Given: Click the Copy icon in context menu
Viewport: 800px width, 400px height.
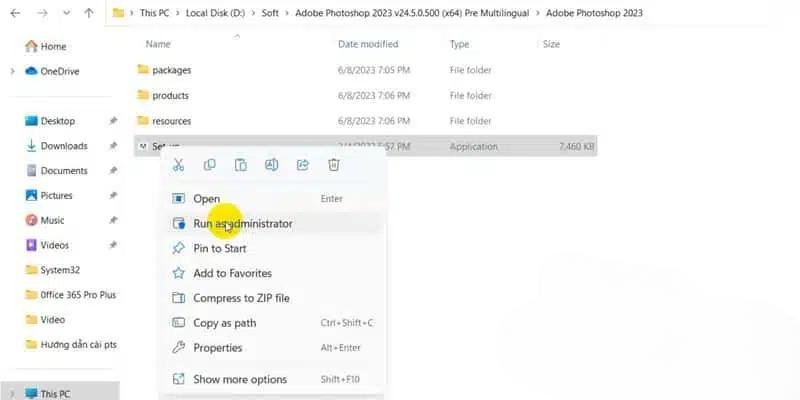Looking at the screenshot, I should 209,165.
